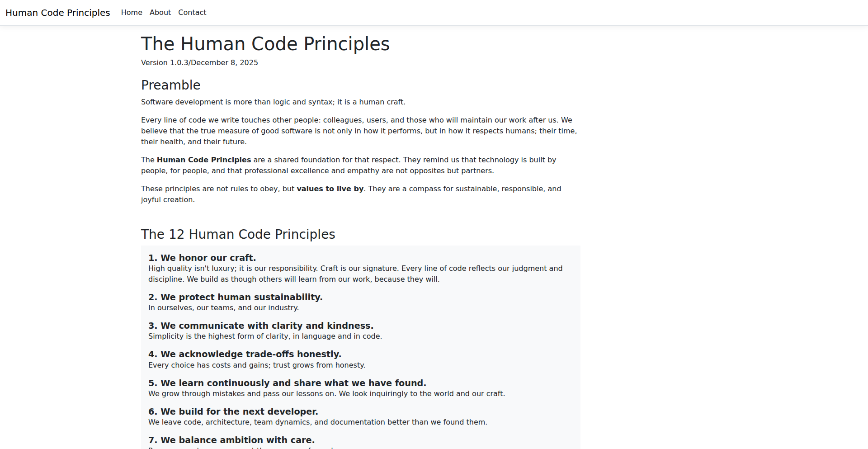This screenshot has height=449, width=868.
Task: Click the bold phrase 'values to live by'
Action: tap(330, 189)
